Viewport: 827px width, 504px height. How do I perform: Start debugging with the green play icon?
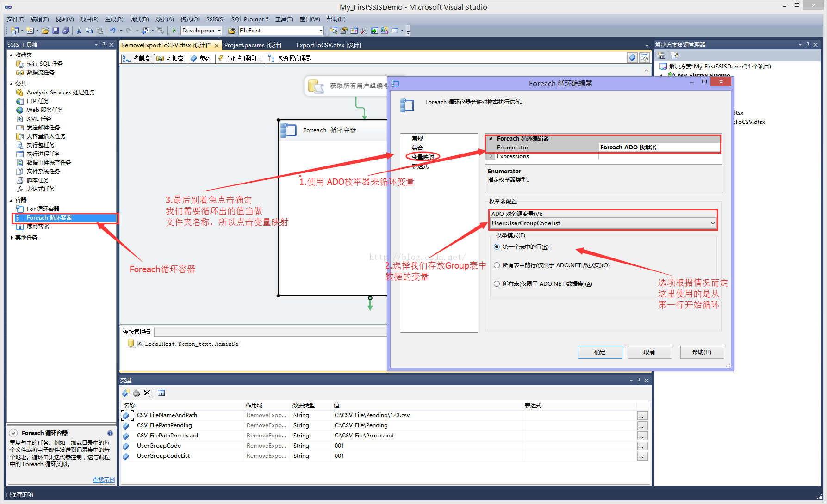174,31
